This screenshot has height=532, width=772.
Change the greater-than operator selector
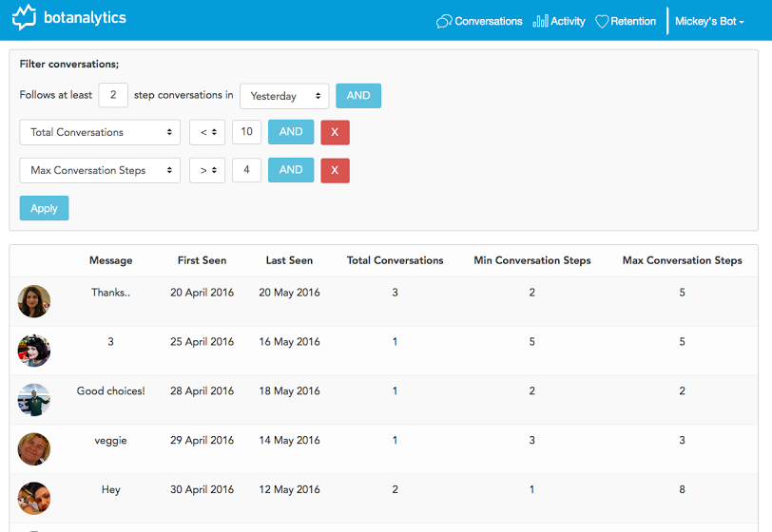click(206, 170)
